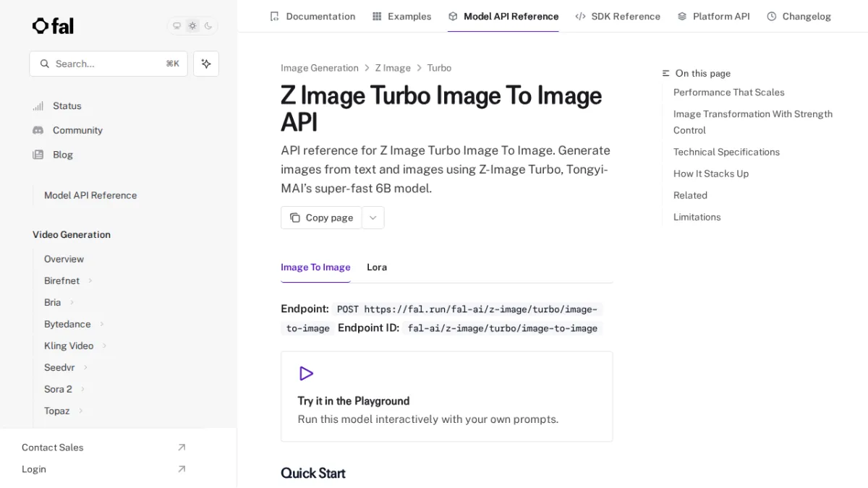The height and width of the screenshot is (488, 868).
Task: Expand the Topaz chevron
Action: tap(81, 411)
